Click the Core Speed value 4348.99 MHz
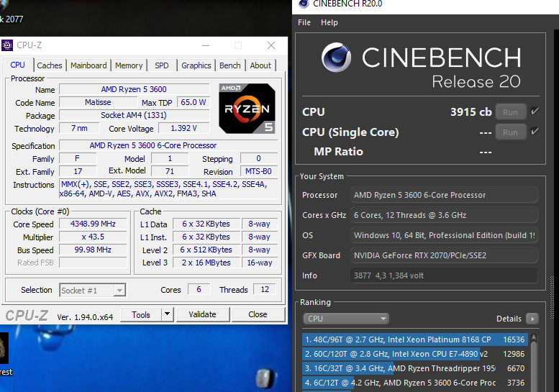The width and height of the screenshot is (559, 392). (93, 224)
